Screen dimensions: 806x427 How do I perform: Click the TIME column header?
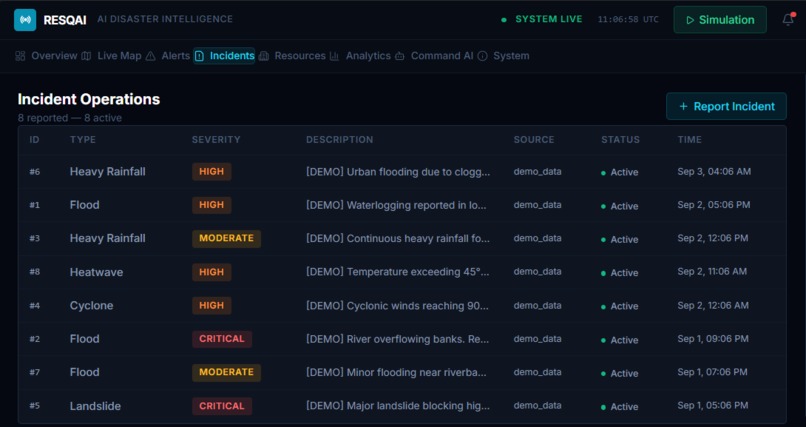pyautogui.click(x=689, y=140)
